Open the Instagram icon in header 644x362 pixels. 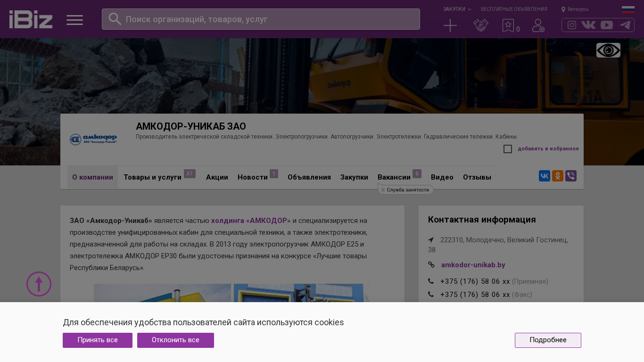(x=572, y=25)
